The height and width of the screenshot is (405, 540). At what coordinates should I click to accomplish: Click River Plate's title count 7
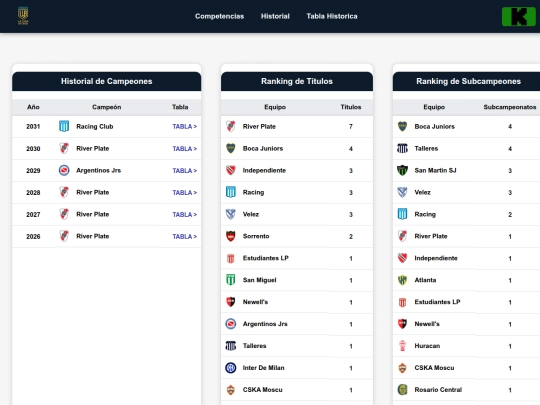tap(351, 126)
